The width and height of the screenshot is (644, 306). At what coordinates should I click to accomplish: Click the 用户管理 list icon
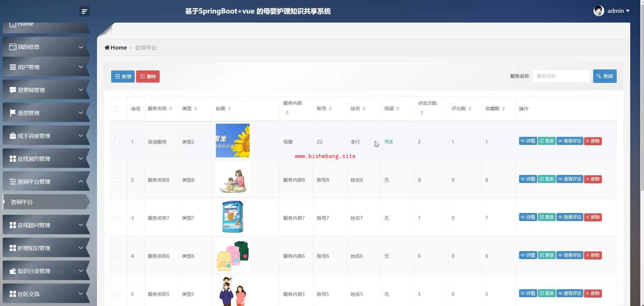point(13,67)
